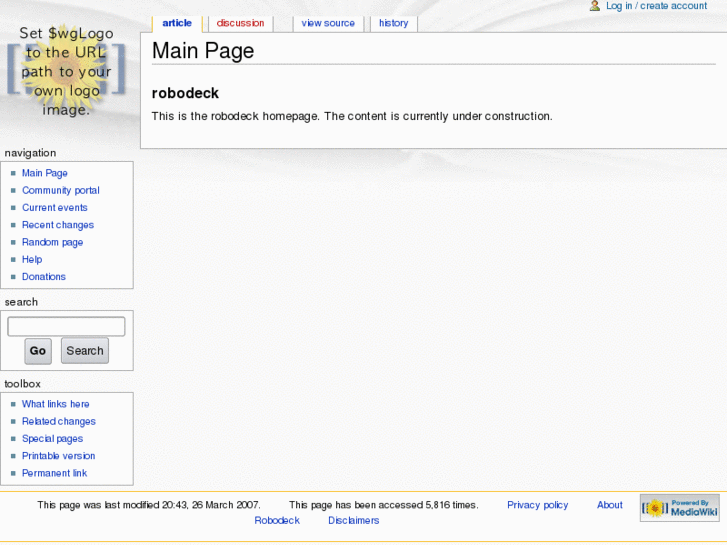Open the About link in footer
Viewport: 727px width, 545px height.
pyautogui.click(x=609, y=505)
